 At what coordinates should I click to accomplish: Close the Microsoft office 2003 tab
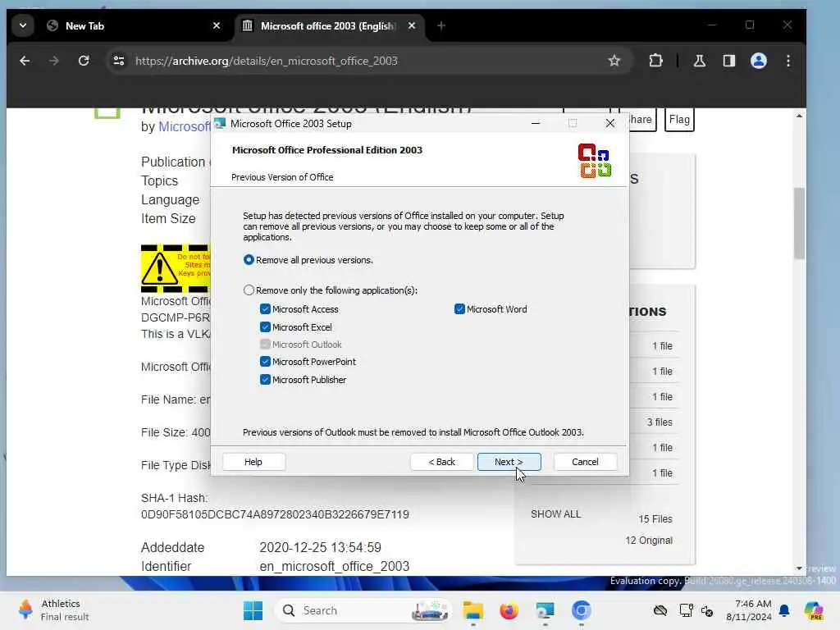click(x=412, y=25)
